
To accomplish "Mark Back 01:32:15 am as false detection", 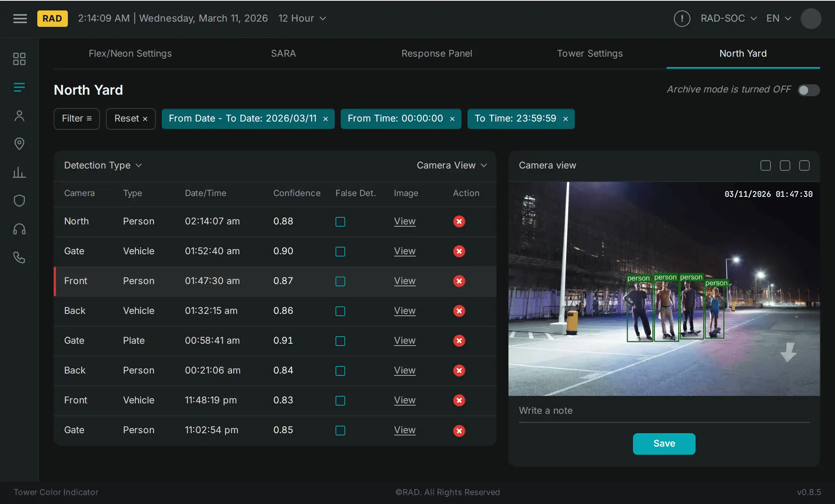I will point(340,311).
